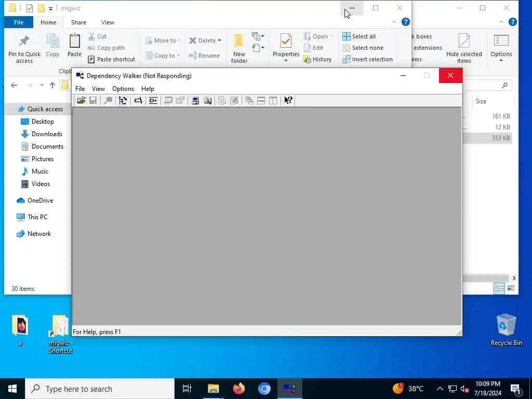Screen dimensions: 532x399
Task: Toggle Full Paths c:\ icon
Action: [138, 100]
